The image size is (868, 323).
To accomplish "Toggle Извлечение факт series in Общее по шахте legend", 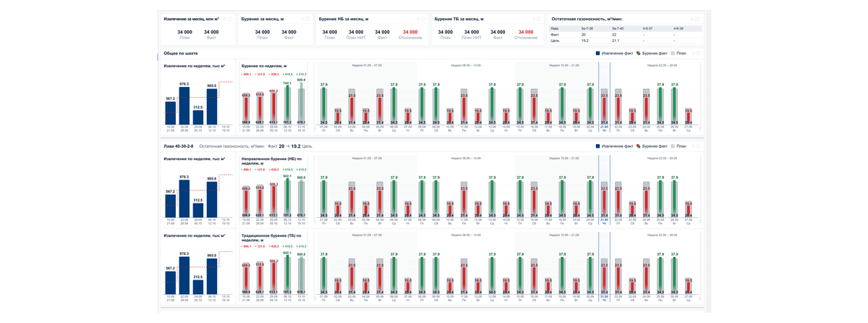I will pyautogui.click(x=616, y=54).
